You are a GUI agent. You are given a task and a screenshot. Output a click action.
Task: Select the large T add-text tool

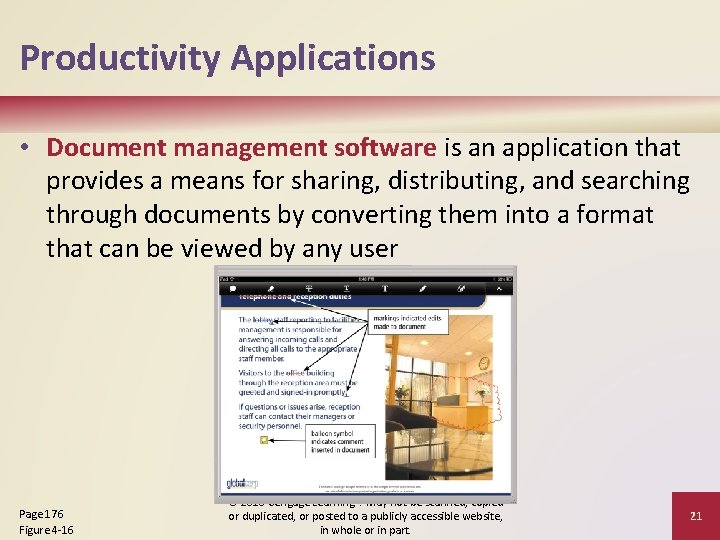[385, 289]
